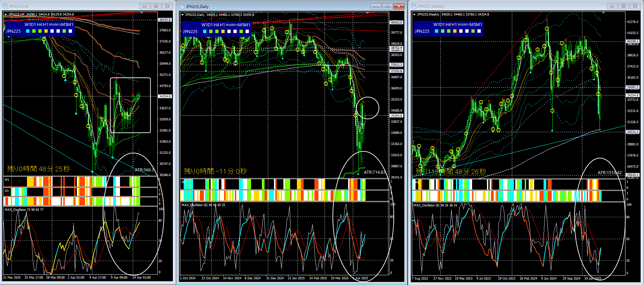The width and height of the screenshot is (644, 285).
Task: Click the 30231.3 price label in Weekly window
Action: [x=633, y=132]
